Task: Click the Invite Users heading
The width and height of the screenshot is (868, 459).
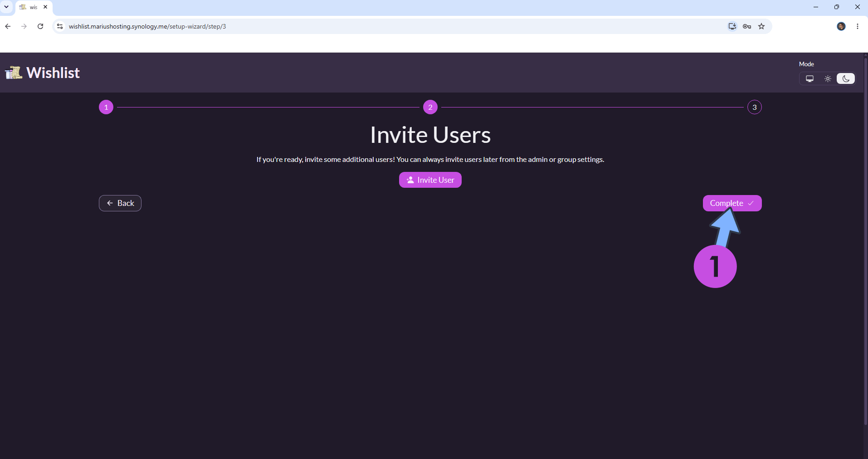Action: coord(430,135)
